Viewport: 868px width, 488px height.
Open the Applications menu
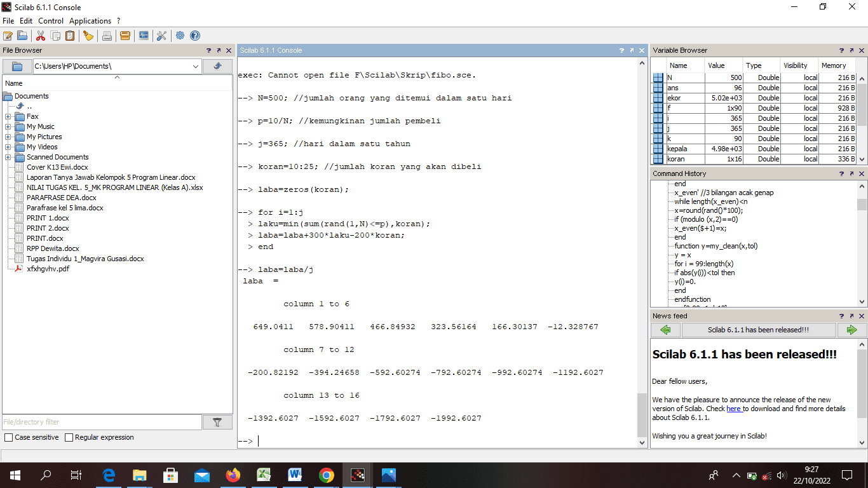click(90, 21)
